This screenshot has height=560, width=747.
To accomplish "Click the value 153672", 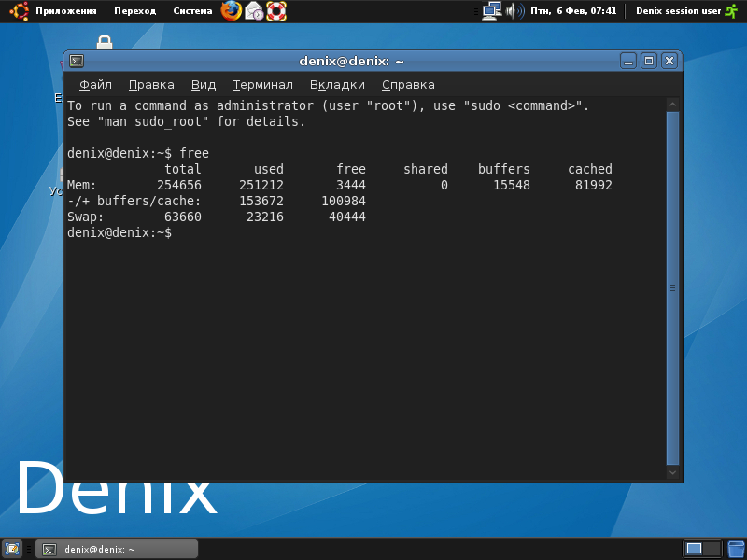I will pyautogui.click(x=261, y=201).
